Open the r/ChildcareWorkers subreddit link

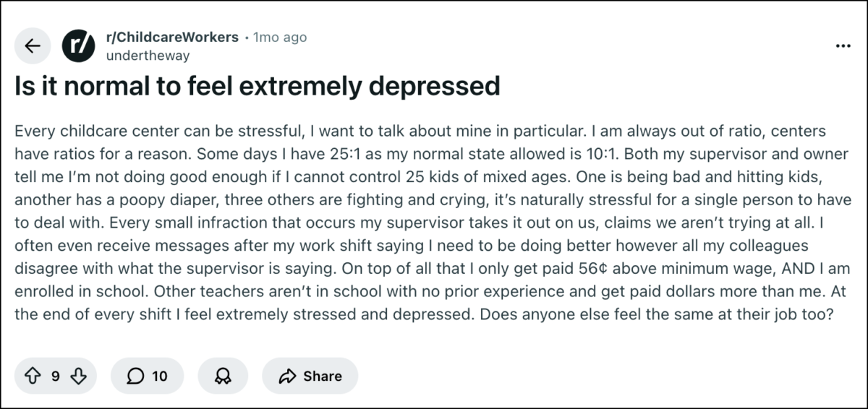172,38
